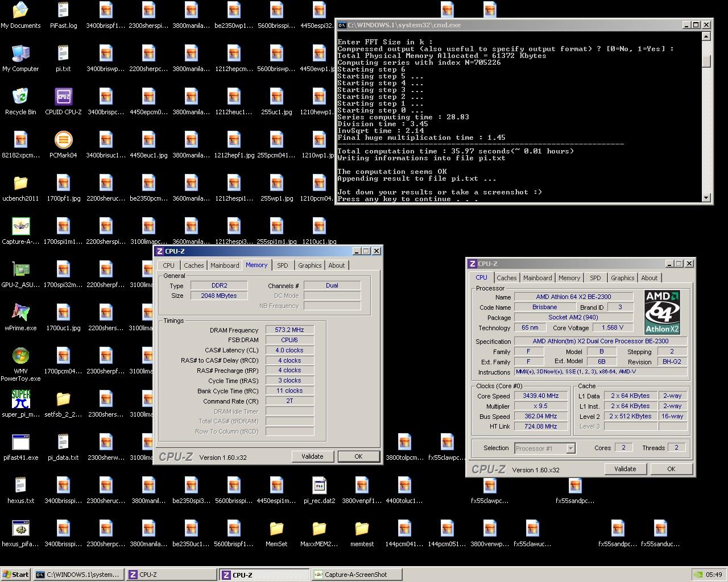Click the cmd.exe vertical scrollbar thumb
Viewport: 728px width, 582px height.
(x=706, y=61)
